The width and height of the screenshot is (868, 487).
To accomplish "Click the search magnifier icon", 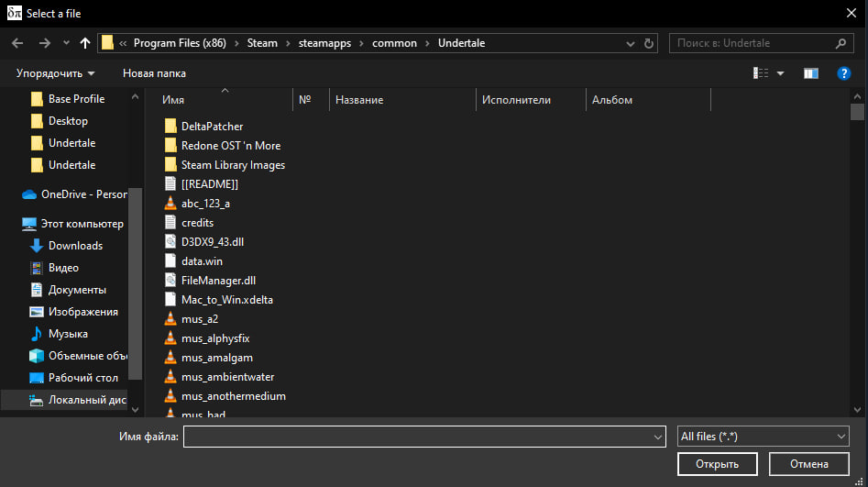I will pyautogui.click(x=841, y=43).
